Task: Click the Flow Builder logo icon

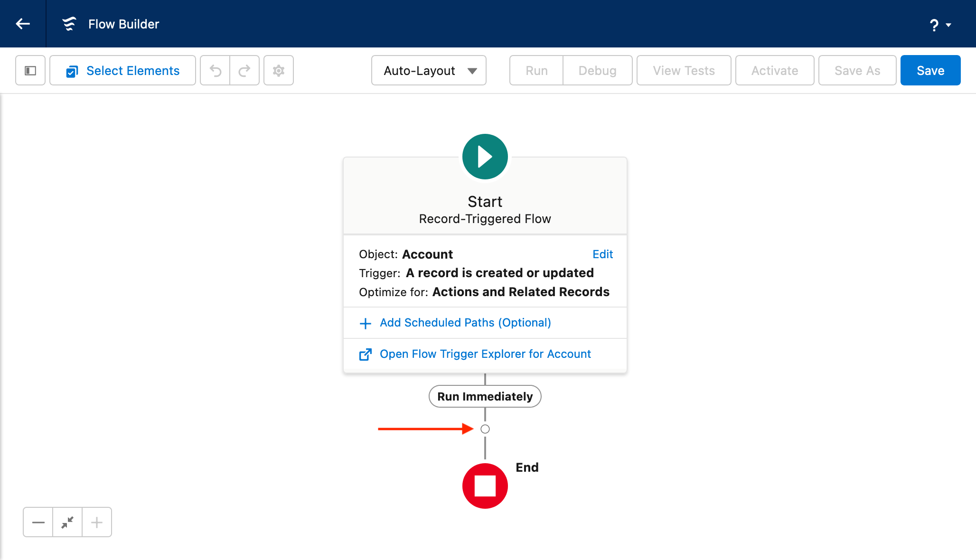Action: (x=69, y=24)
